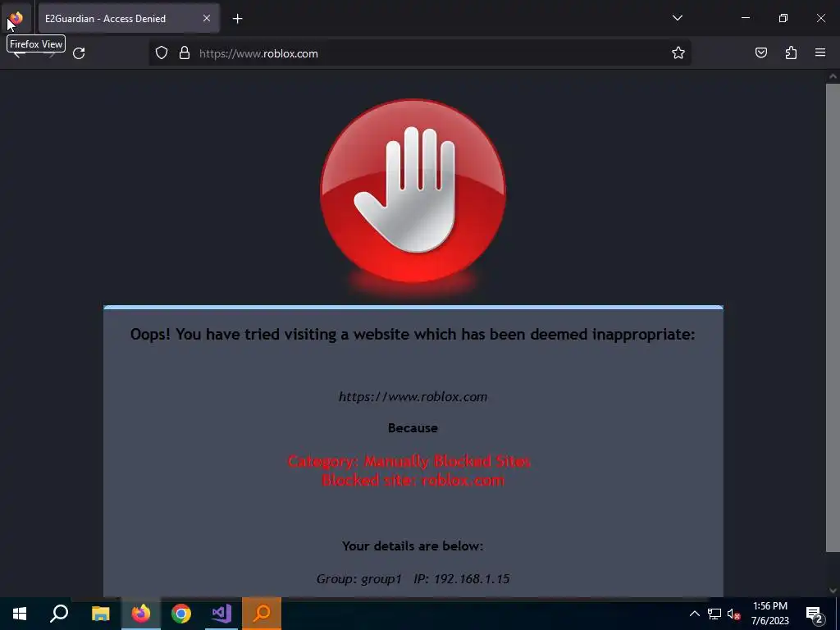Click the word 'Because'
The image size is (840, 630).
click(x=413, y=428)
